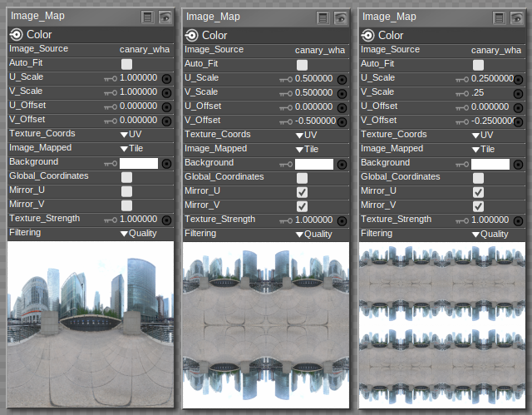Click the U_Offset round connector in the middle panel
The image size is (532, 415).
pos(342,108)
